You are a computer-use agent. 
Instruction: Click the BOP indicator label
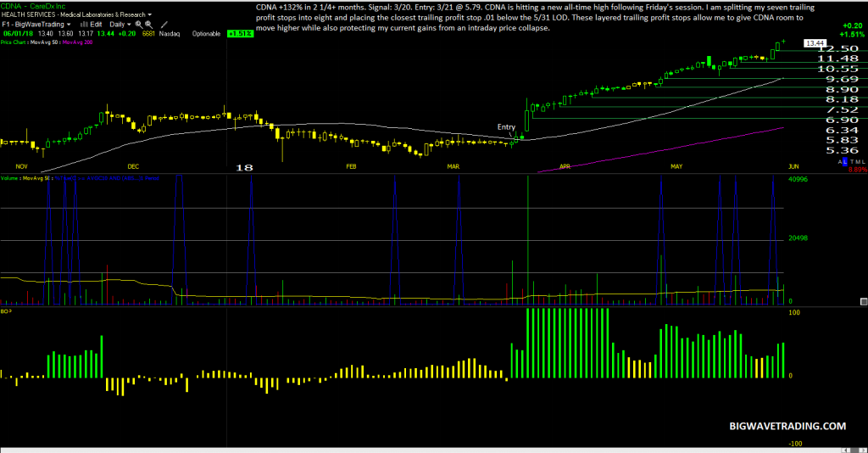(6, 311)
